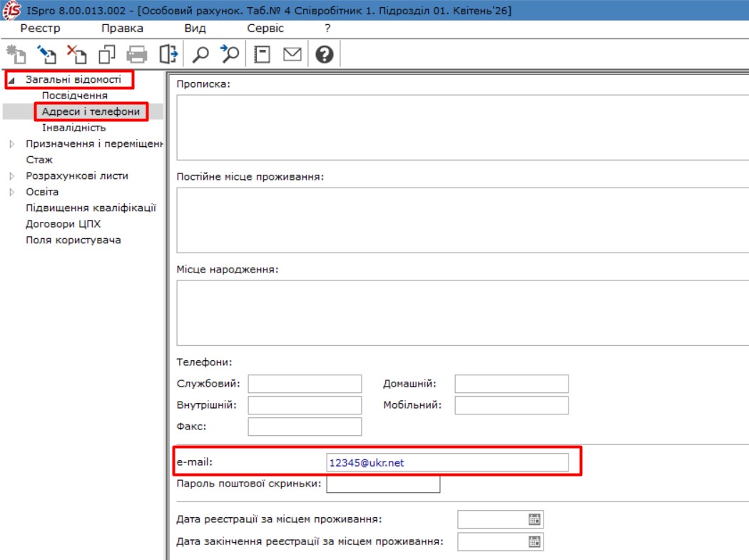
Task: Collapse the Загальні відомості tree node
Action: pyautogui.click(x=11, y=80)
